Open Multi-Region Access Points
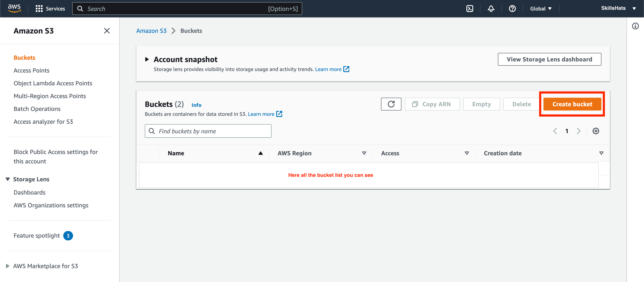This screenshot has height=282, width=644. 49,96
